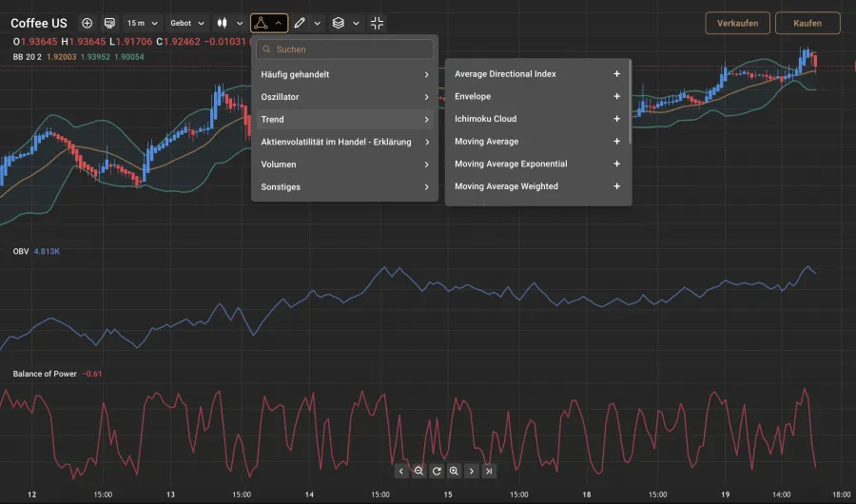The width and height of the screenshot is (856, 504).
Task: Zoom out the chart with magnifier minus
Action: point(418,471)
